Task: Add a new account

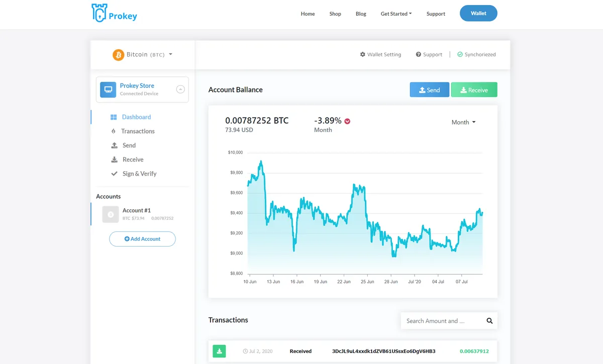Action: 142,239
